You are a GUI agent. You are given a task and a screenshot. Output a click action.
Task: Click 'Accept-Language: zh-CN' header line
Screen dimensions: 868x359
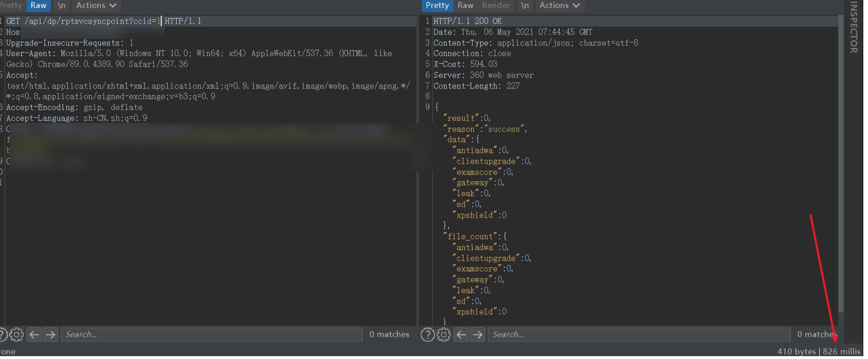pyautogui.click(x=77, y=118)
